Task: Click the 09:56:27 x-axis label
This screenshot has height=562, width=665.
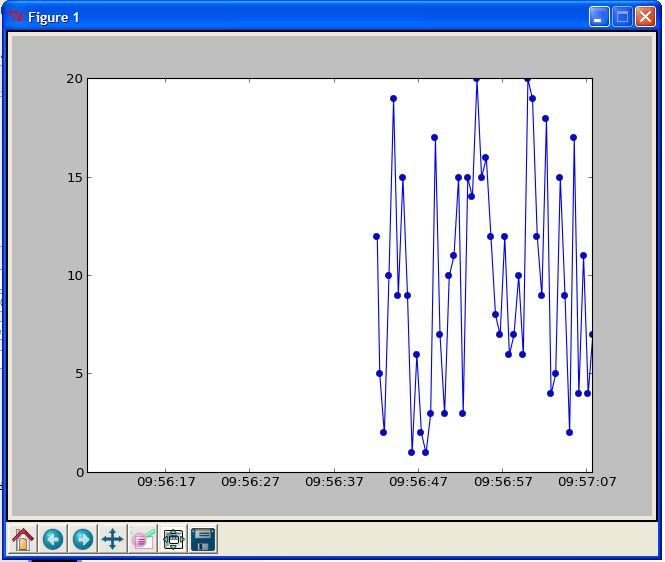Action: (250, 482)
